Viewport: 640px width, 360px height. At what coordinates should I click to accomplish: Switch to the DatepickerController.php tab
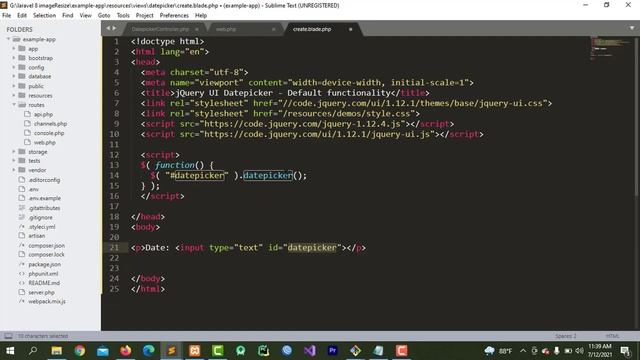(x=160, y=29)
